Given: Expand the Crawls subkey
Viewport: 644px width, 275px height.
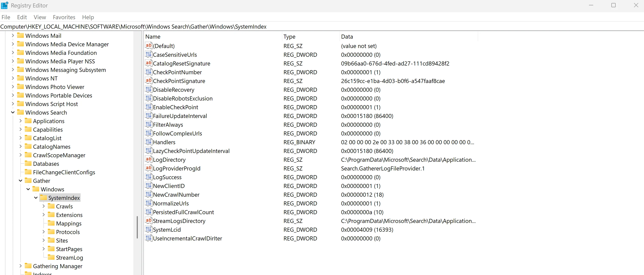Looking at the screenshot, I should (x=44, y=206).
